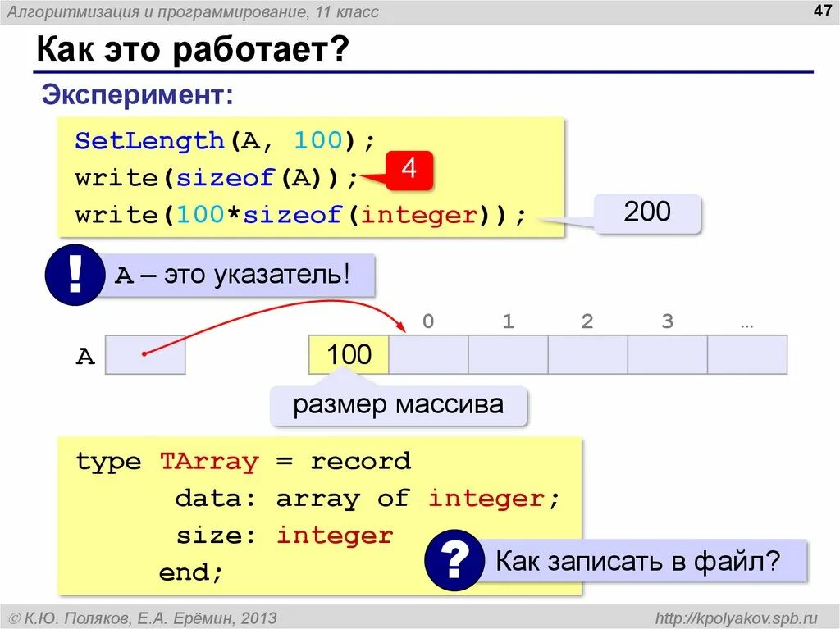The image size is (840, 629).
Task: Click the array cell under index 3
Action: (x=668, y=354)
